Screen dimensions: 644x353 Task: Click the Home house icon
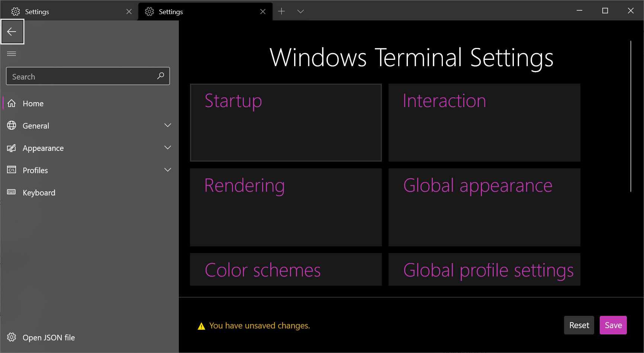coord(12,103)
